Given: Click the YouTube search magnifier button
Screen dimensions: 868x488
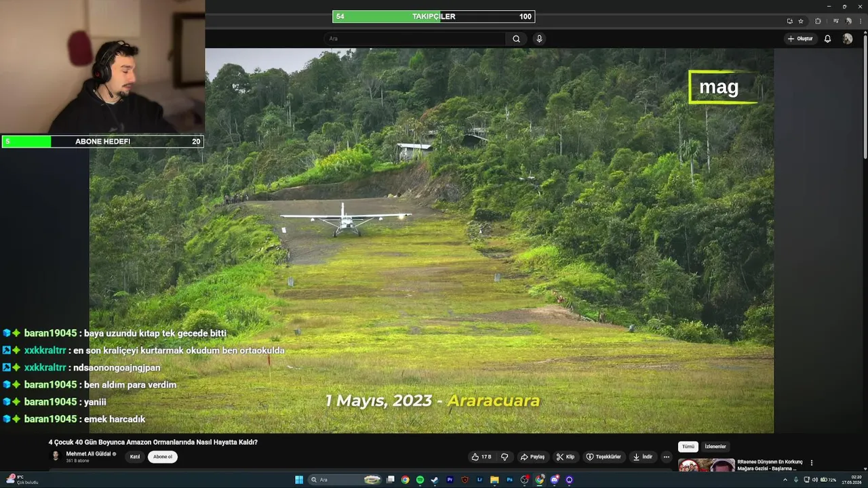Looking at the screenshot, I should pos(516,39).
